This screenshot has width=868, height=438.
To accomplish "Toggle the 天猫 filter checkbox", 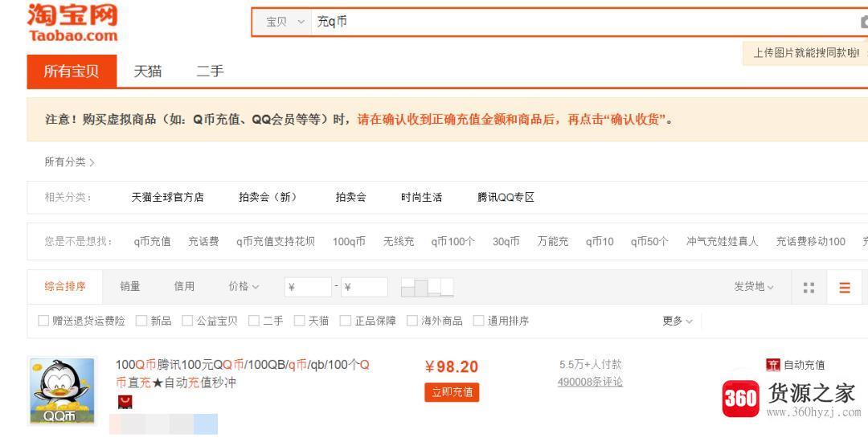I will [x=300, y=321].
